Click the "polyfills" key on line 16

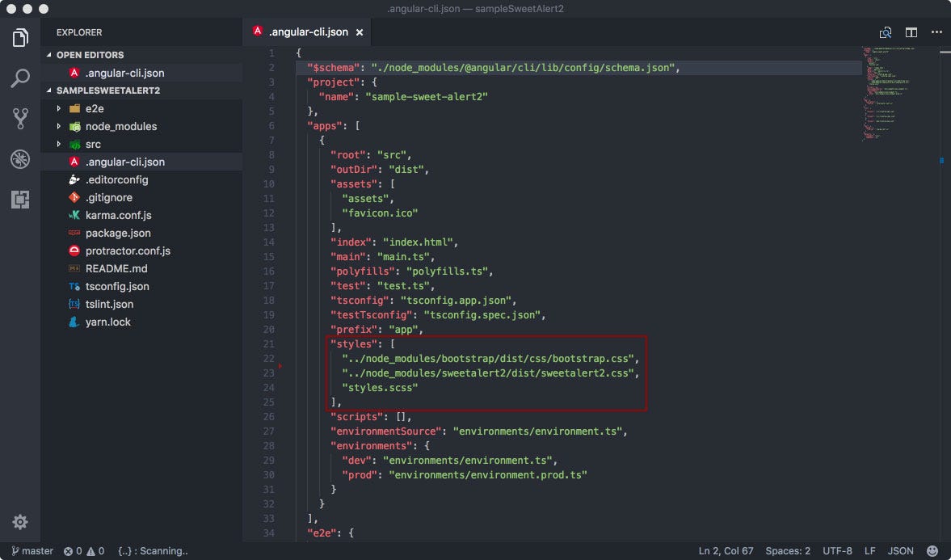[363, 272]
